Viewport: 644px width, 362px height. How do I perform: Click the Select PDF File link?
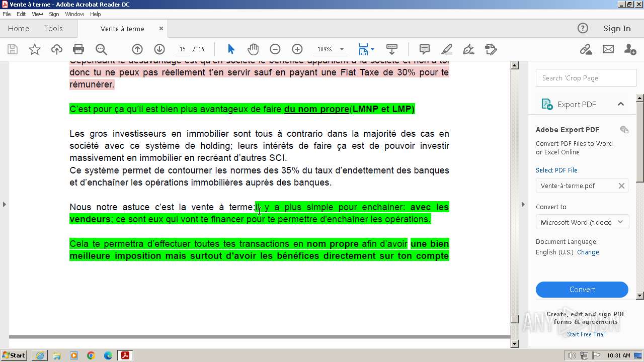556,170
